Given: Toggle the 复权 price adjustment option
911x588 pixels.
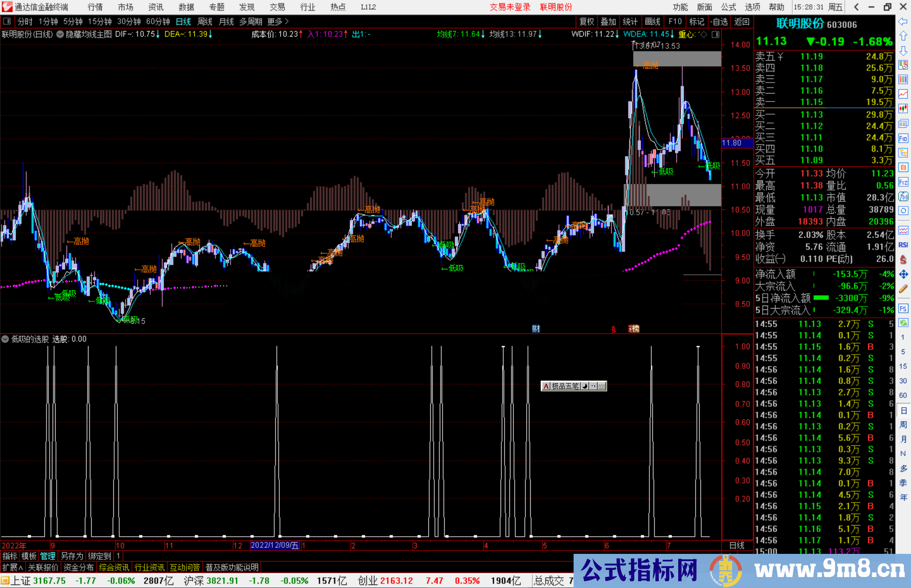Looking at the screenshot, I should (x=587, y=21).
